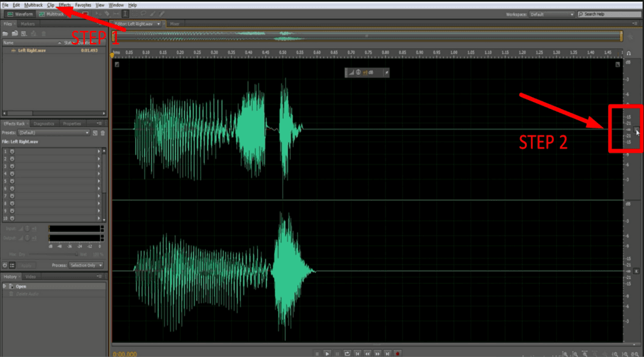Image resolution: width=644 pixels, height=357 pixels.
Task: Sort files by the Name column header
Action: pyautogui.click(x=31, y=43)
